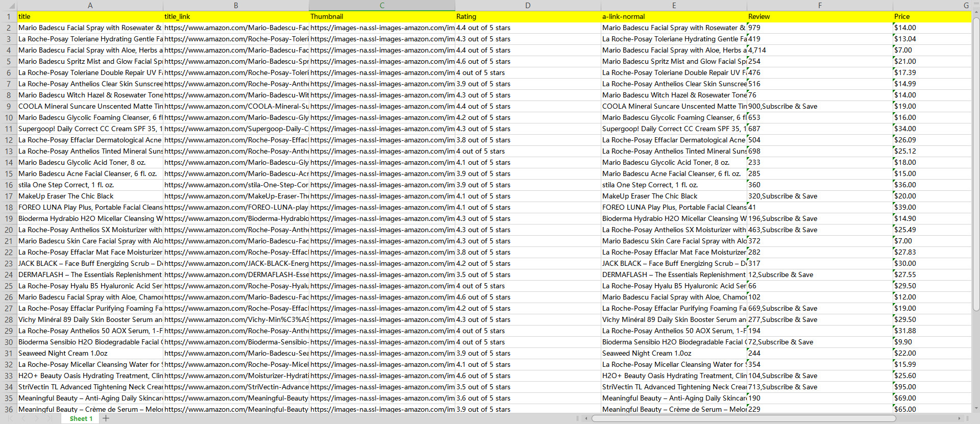Select column A header

[90, 5]
